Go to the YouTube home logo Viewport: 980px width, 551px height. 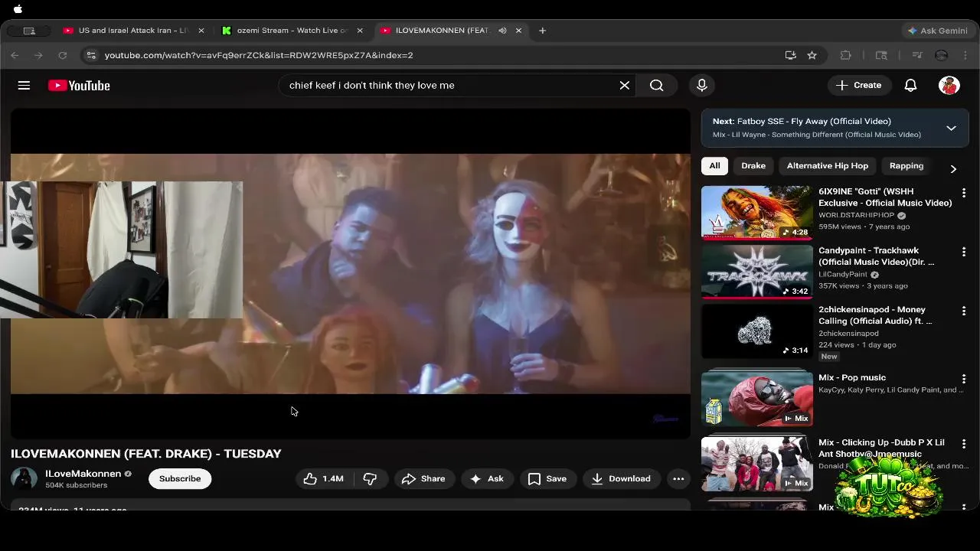click(79, 86)
